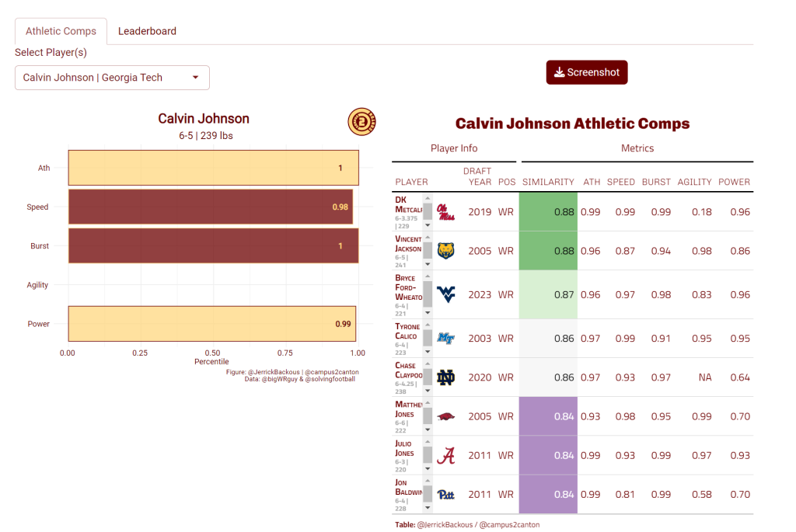This screenshot has height=532, width=796.
Task: Select the Athletic Comps tab
Action: pyautogui.click(x=61, y=31)
